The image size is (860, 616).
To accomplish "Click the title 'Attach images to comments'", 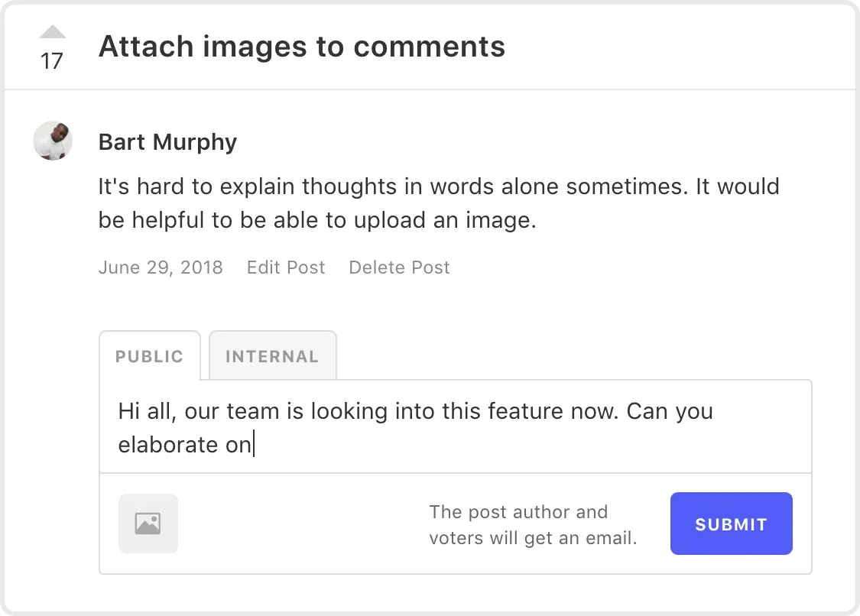I will (x=301, y=47).
